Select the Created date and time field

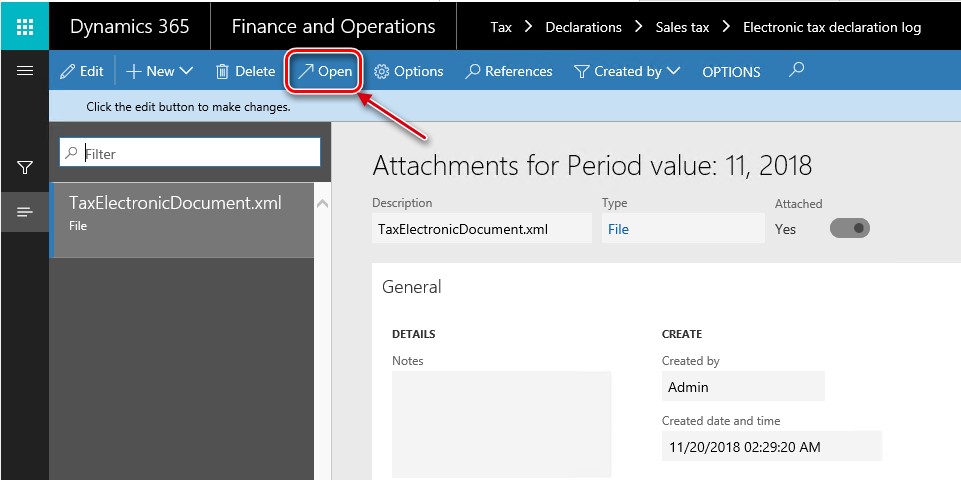pos(772,446)
